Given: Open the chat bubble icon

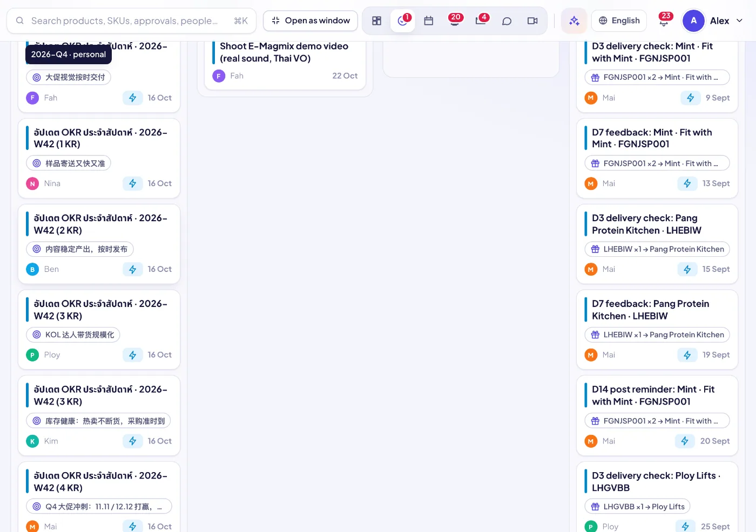Looking at the screenshot, I should click(507, 21).
